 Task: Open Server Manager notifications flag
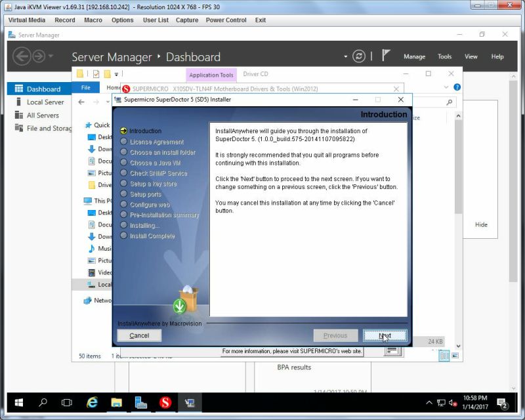(386, 55)
